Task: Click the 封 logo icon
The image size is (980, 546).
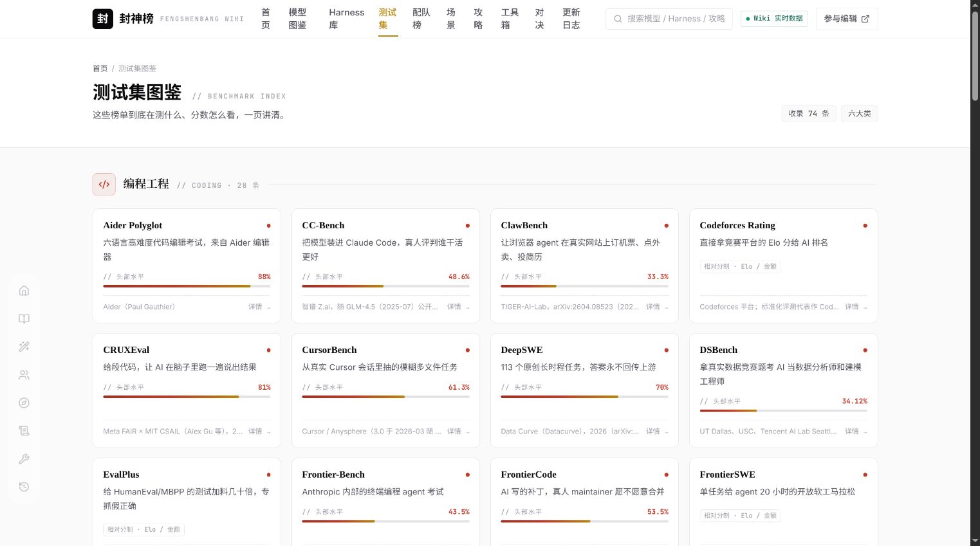Action: tap(103, 19)
